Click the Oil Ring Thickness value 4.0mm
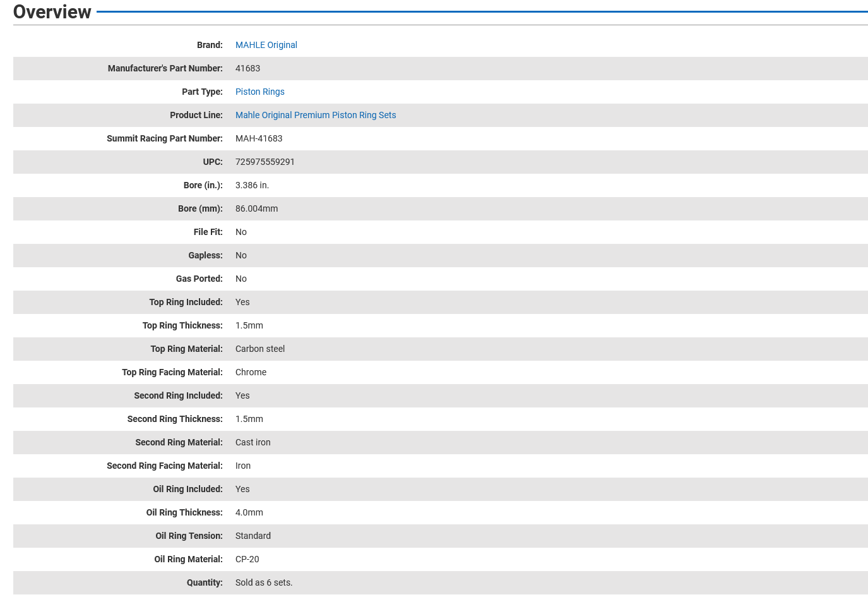 point(249,512)
